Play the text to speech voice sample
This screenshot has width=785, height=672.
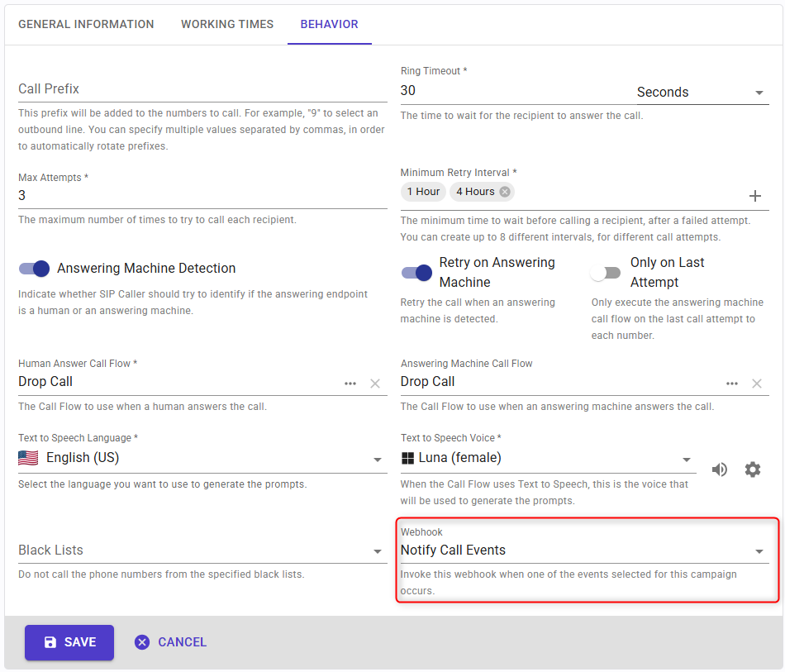click(x=720, y=469)
